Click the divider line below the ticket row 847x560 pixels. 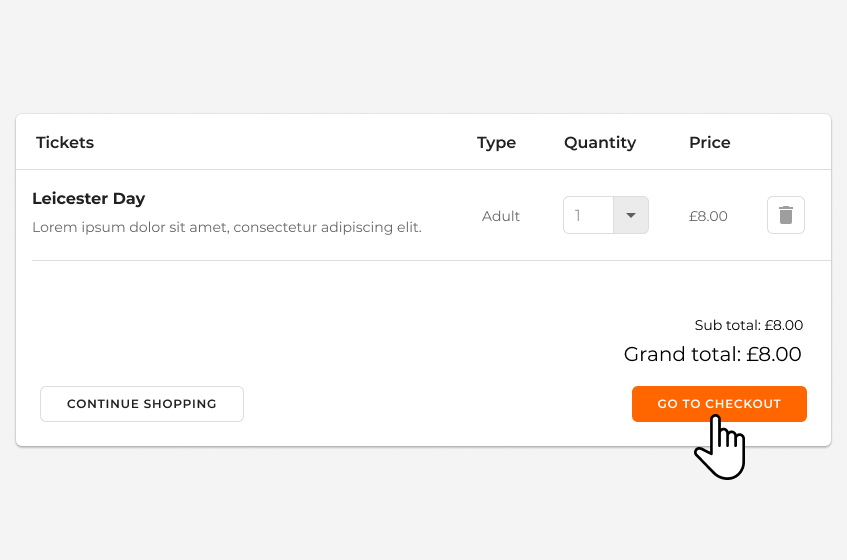click(430, 260)
